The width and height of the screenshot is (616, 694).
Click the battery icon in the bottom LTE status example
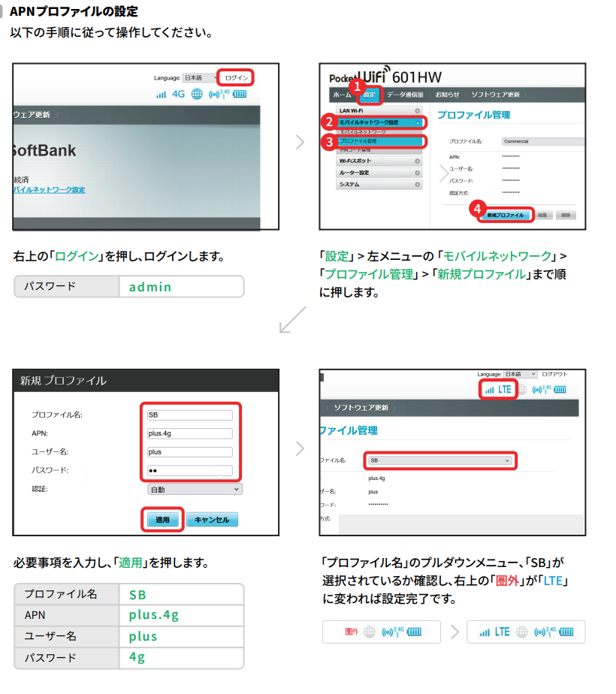click(x=566, y=632)
